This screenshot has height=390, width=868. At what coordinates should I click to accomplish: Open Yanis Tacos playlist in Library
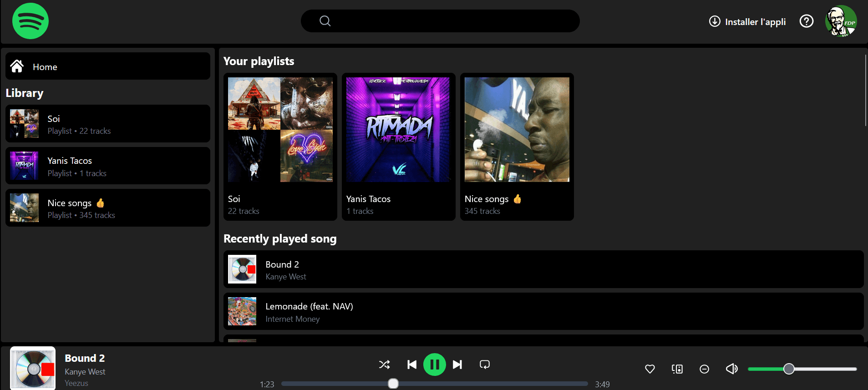tap(108, 166)
